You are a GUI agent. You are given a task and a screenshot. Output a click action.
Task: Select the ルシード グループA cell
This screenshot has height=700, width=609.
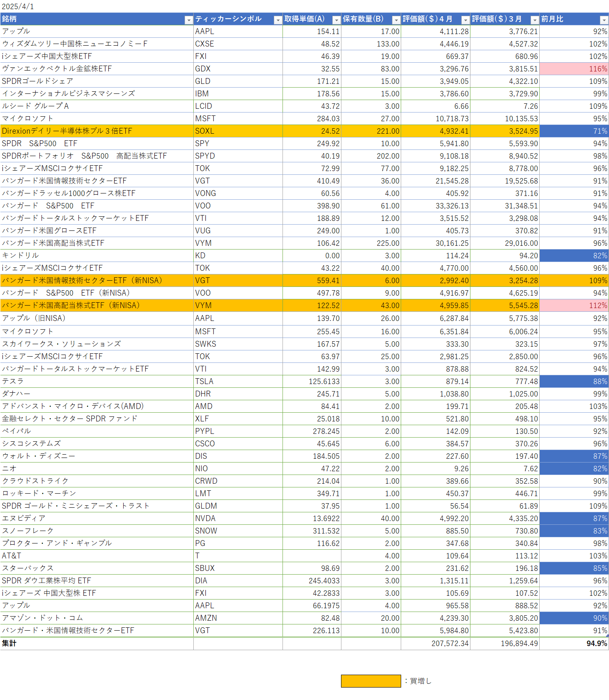click(97, 106)
